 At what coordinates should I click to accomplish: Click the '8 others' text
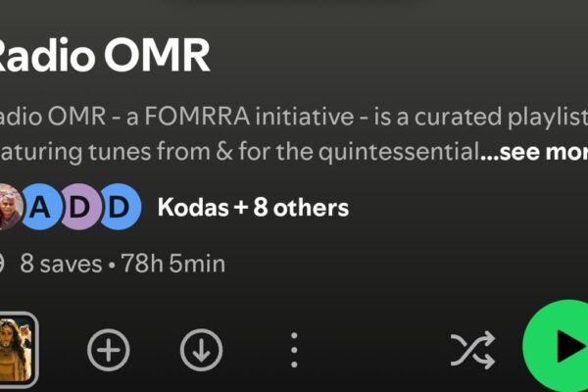coord(301,207)
